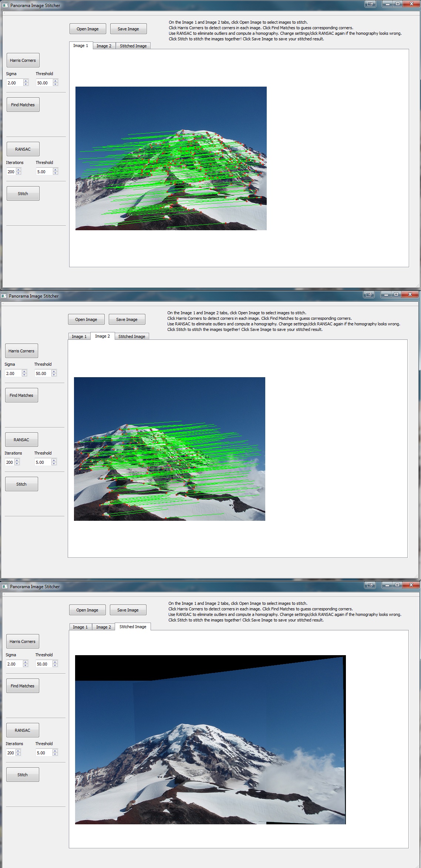Click RANSAC Threshold 5.00 field in stitched panorama window
This screenshot has width=421, height=868.
[x=44, y=753]
